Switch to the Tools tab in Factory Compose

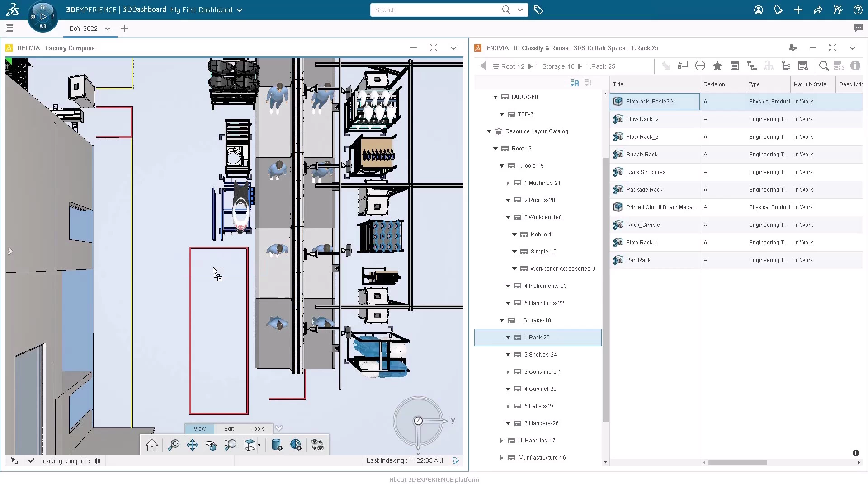point(258,428)
